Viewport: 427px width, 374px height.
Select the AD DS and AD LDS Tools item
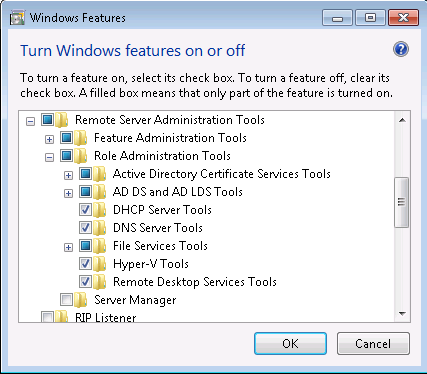pos(178,192)
